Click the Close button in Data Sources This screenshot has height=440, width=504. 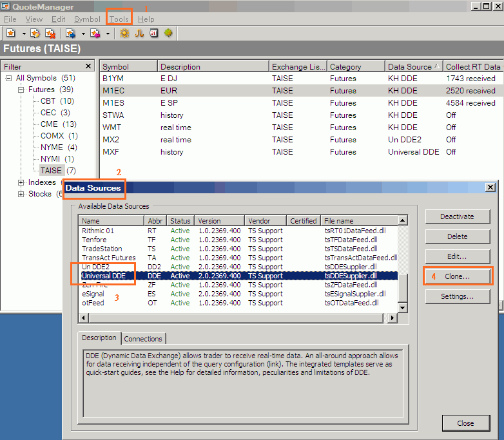pos(466,423)
